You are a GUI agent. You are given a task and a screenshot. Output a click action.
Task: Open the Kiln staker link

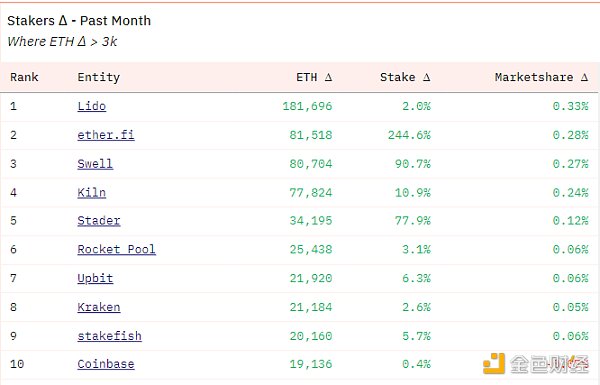pos(91,192)
